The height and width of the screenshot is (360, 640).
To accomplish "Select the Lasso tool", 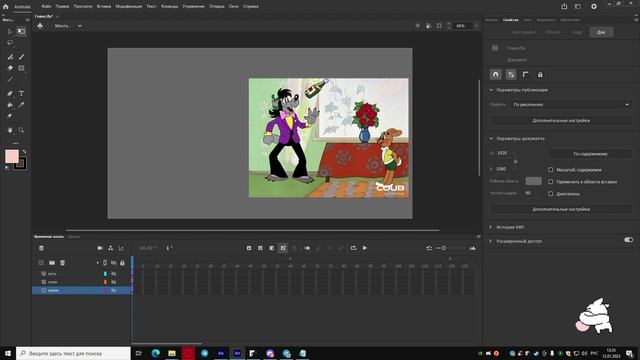I will click(x=10, y=43).
